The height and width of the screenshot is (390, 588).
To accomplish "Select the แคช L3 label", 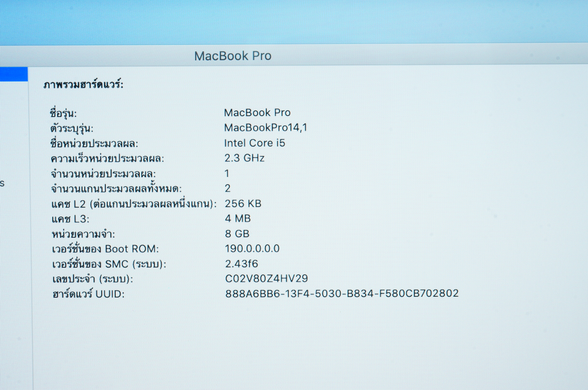I will 70,219.
